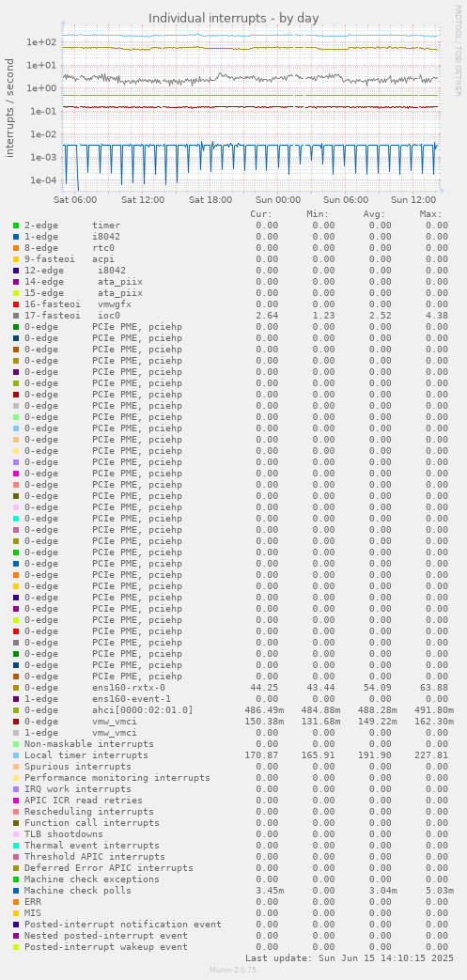
Task: Click the Sun 00:00 time axis label
Action: click(x=278, y=200)
